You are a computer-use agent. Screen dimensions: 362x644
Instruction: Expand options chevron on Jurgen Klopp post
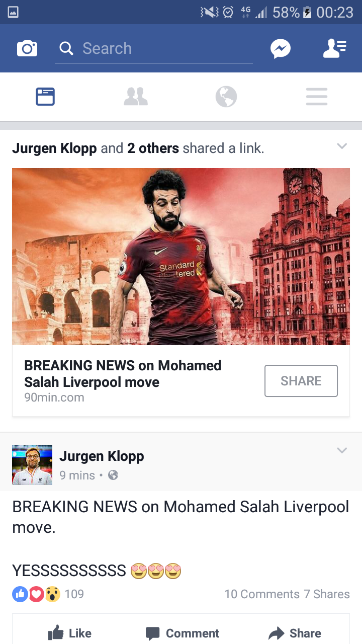pos(342,450)
